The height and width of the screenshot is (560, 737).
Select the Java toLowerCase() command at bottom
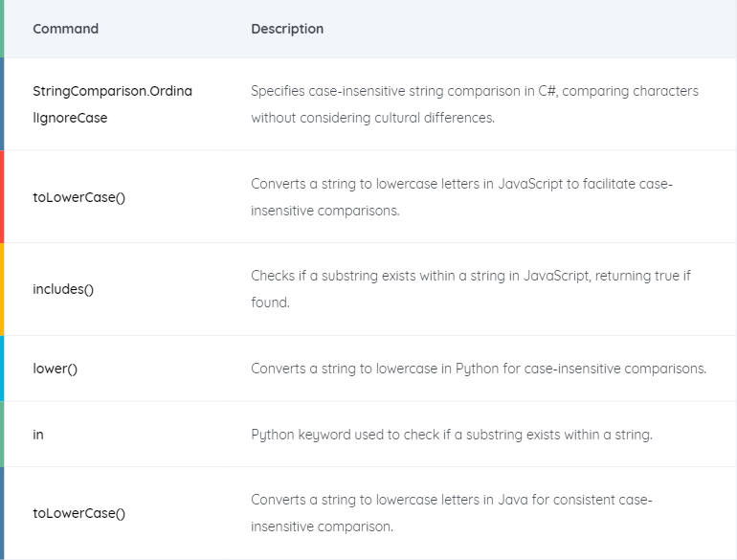(78, 513)
